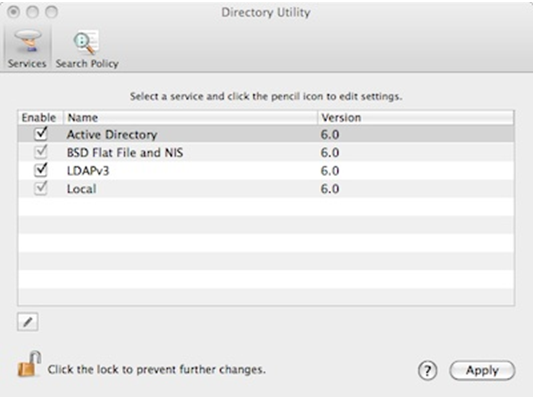The width and height of the screenshot is (536, 399).
Task: Open help with the question mark button
Action: coord(427,370)
